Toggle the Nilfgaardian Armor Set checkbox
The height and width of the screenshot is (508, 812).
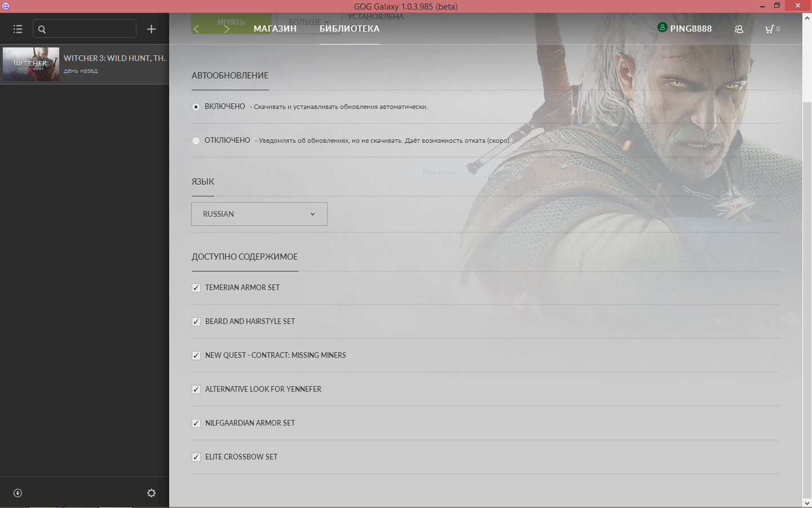coord(196,423)
